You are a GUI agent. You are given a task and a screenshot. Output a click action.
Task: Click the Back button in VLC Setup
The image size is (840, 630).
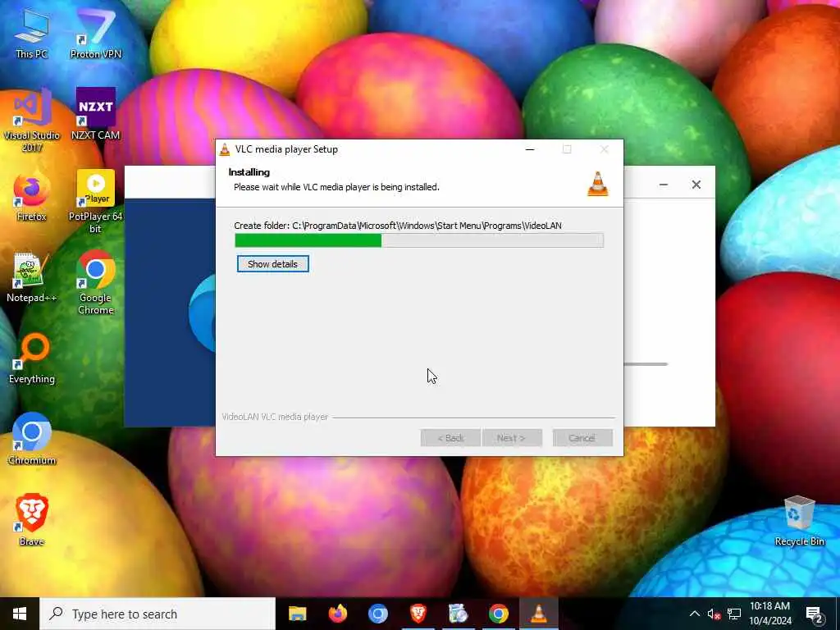click(450, 438)
